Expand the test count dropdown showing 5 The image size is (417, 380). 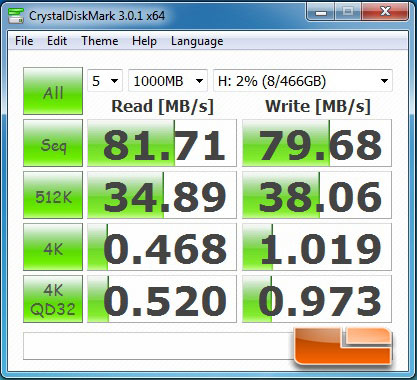pos(105,81)
